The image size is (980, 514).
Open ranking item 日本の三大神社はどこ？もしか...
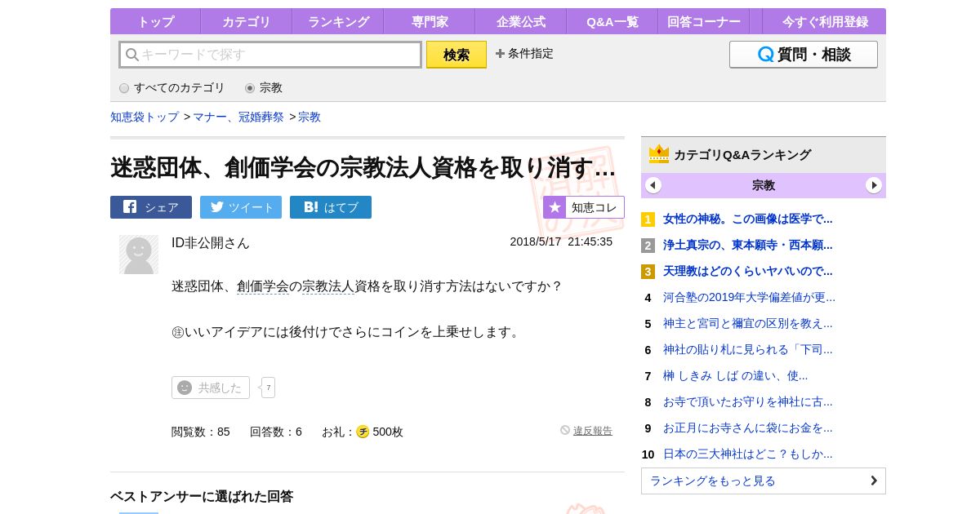748,454
